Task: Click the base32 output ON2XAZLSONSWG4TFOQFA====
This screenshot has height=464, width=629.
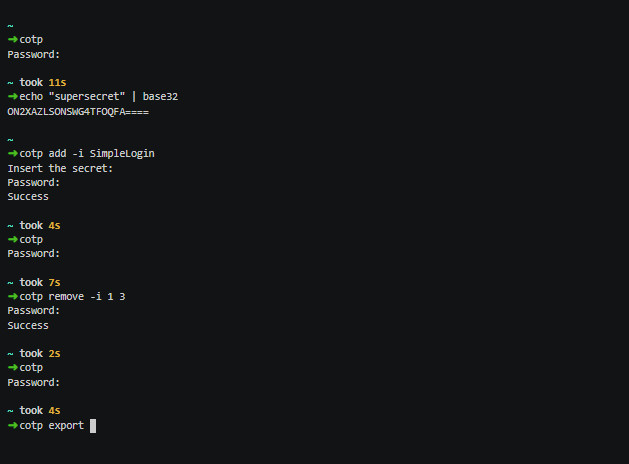Action: click(x=78, y=111)
